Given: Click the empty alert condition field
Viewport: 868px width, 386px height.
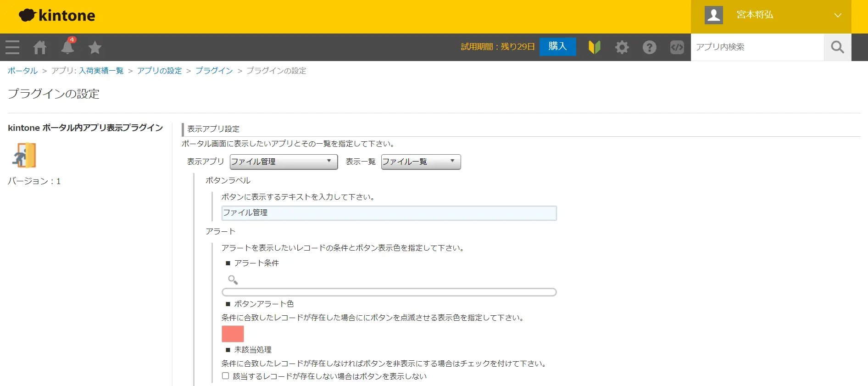Looking at the screenshot, I should pyautogui.click(x=389, y=292).
